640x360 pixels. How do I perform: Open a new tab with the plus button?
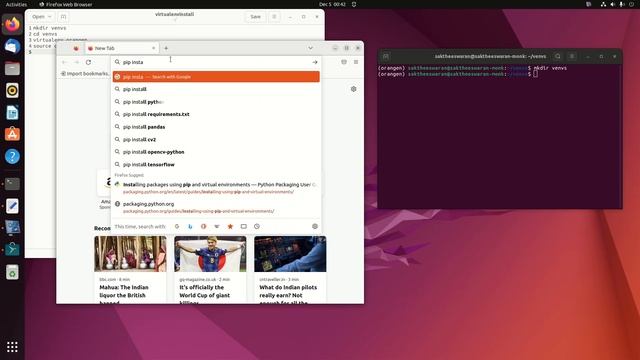[166, 48]
